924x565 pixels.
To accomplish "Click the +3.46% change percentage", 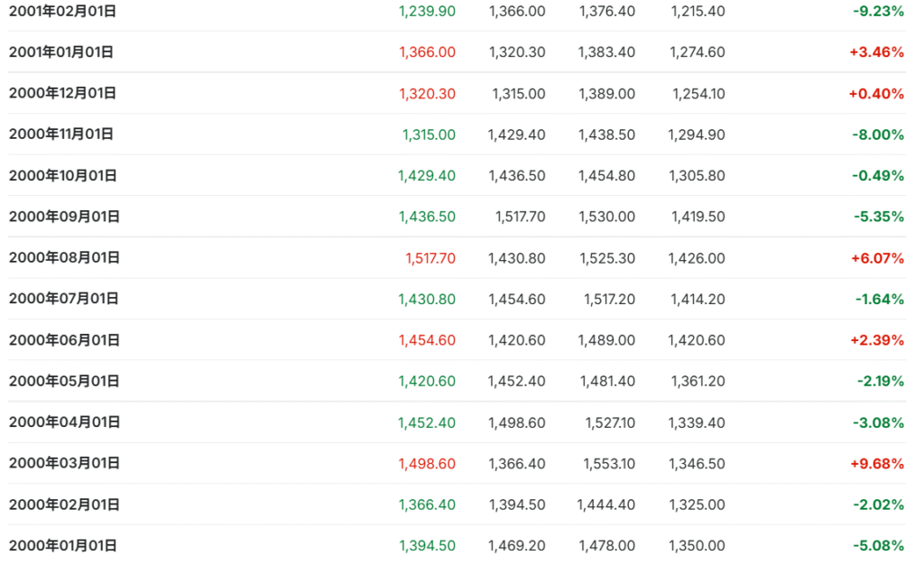I will [876, 52].
